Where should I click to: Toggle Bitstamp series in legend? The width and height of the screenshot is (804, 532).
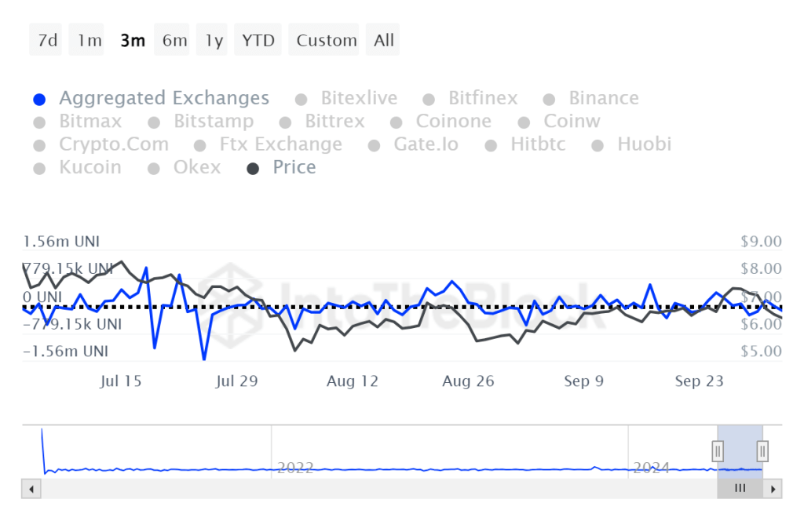tap(201, 121)
